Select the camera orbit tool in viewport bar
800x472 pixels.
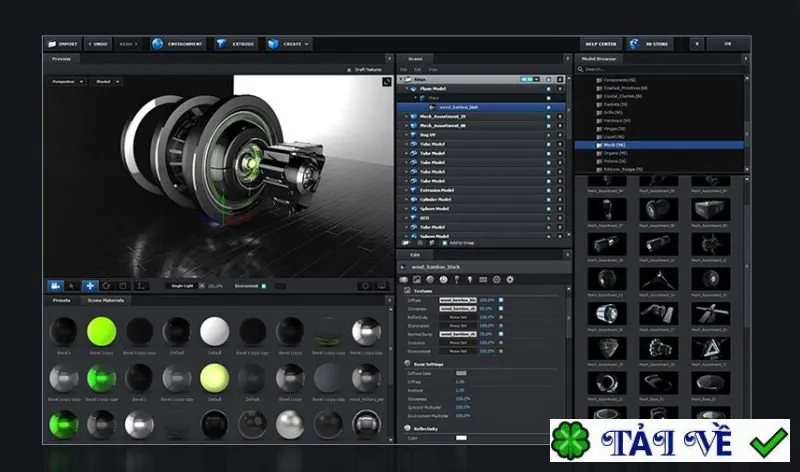tap(55, 286)
